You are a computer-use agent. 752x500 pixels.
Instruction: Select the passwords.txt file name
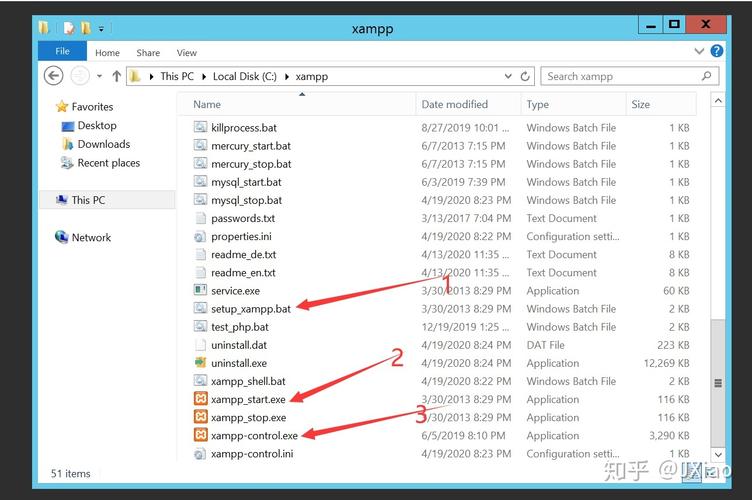click(x=243, y=218)
